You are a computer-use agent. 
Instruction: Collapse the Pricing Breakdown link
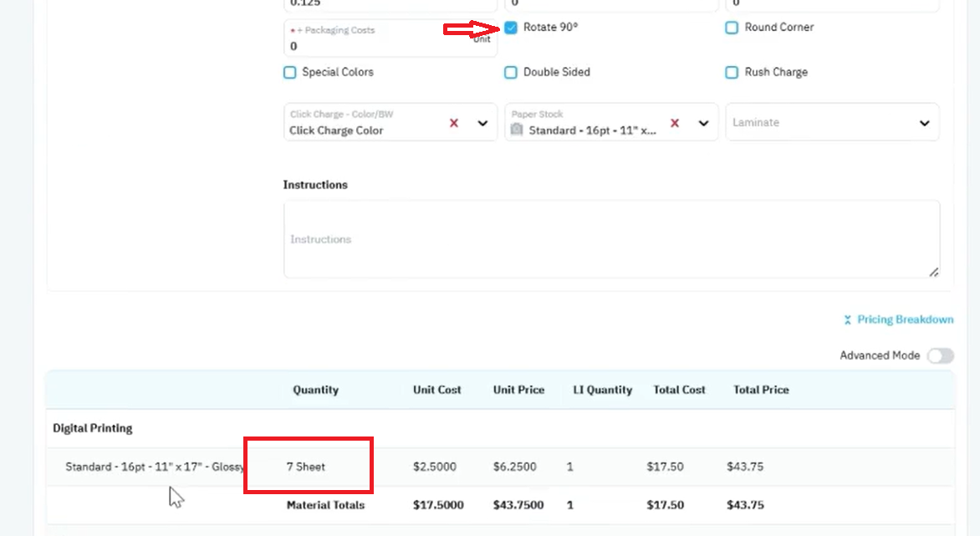click(905, 319)
